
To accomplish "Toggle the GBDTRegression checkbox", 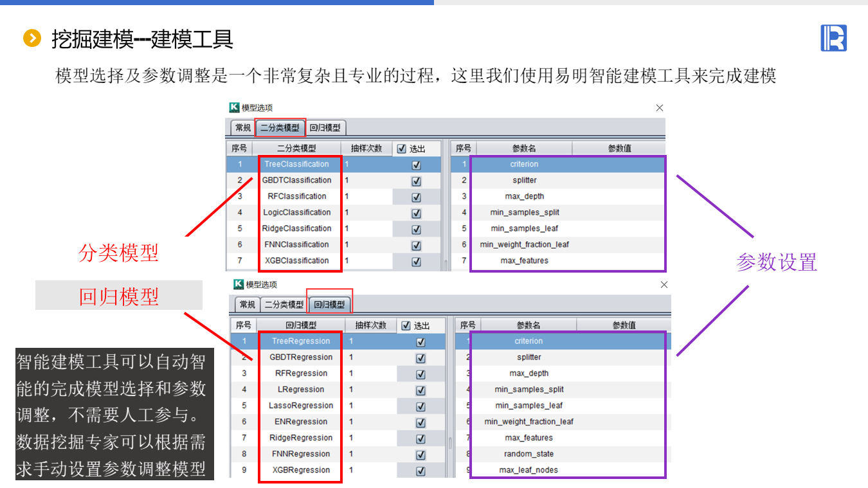I will (420, 357).
